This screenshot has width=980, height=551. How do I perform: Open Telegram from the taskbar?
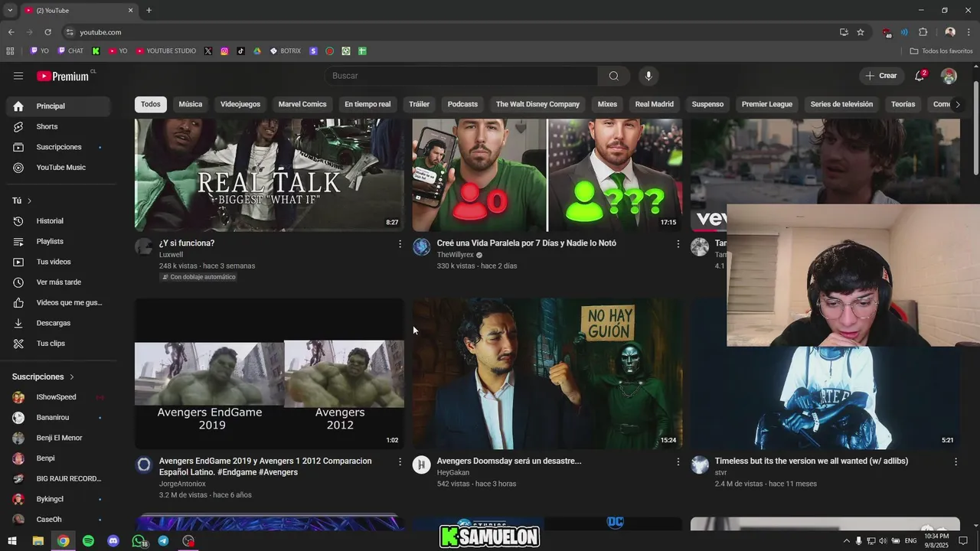click(163, 541)
